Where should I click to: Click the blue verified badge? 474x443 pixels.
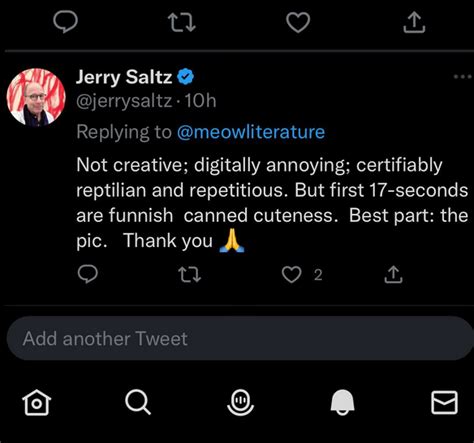coord(185,77)
